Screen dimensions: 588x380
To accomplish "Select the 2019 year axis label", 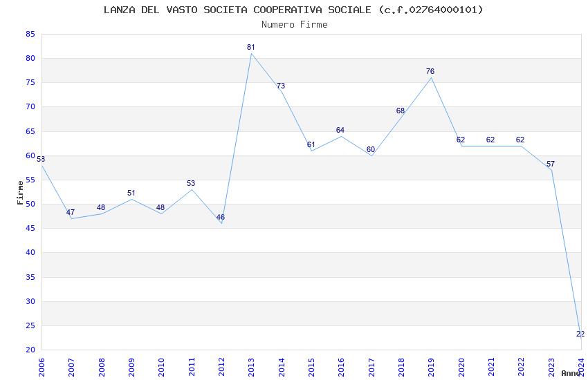I will (431, 367).
